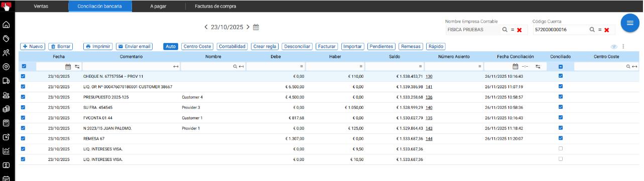Open the heart icon in the sidebar
Screen dimensions: 644x181
pyautogui.click(x=7, y=67)
